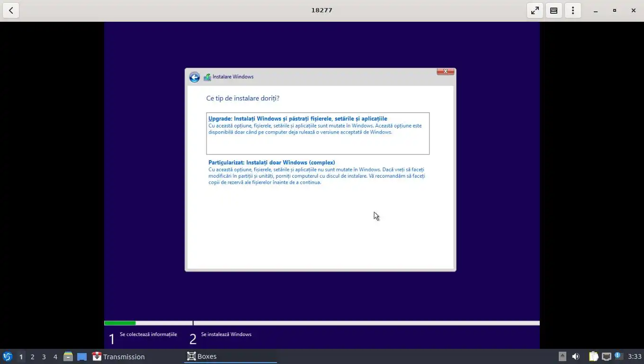Open the clipboard manager tray icon
Screen dimensions: 644x364
click(x=593, y=356)
